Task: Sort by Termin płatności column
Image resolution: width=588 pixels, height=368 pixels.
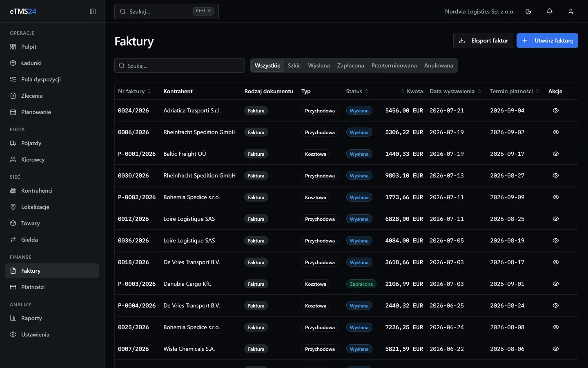Action: tap(514, 91)
